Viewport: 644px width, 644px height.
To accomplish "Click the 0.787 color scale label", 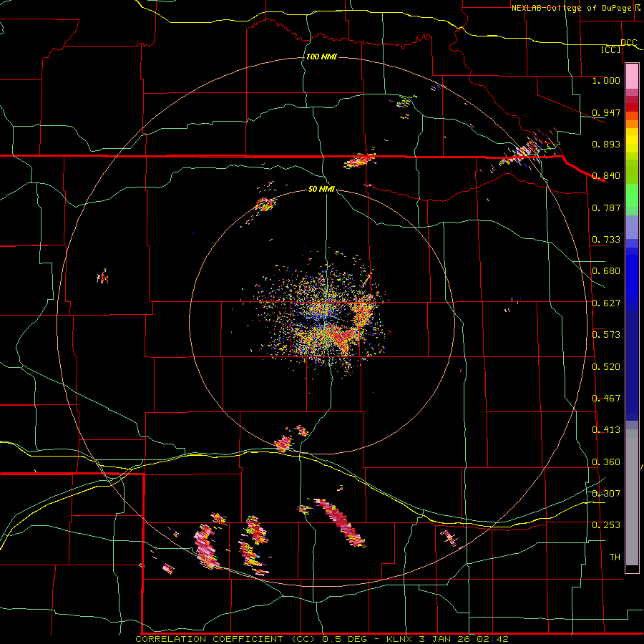I will click(606, 208).
